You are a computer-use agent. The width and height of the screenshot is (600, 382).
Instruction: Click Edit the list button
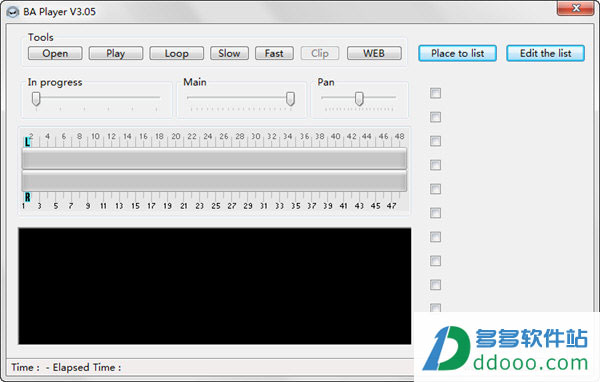click(x=545, y=53)
